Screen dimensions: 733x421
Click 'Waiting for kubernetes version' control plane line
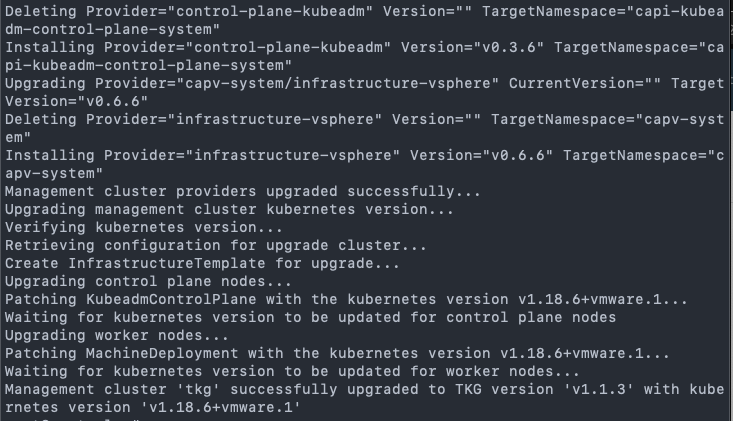pyautogui.click(x=310, y=317)
